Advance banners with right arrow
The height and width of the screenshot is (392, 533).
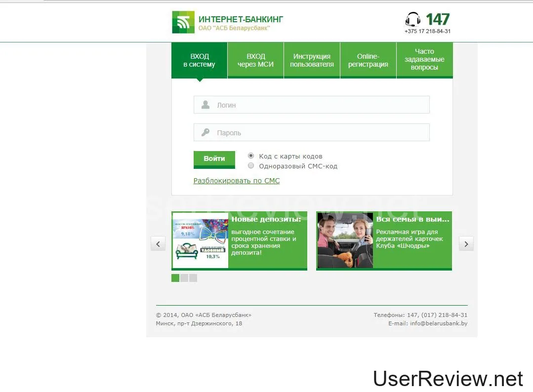pyautogui.click(x=466, y=243)
